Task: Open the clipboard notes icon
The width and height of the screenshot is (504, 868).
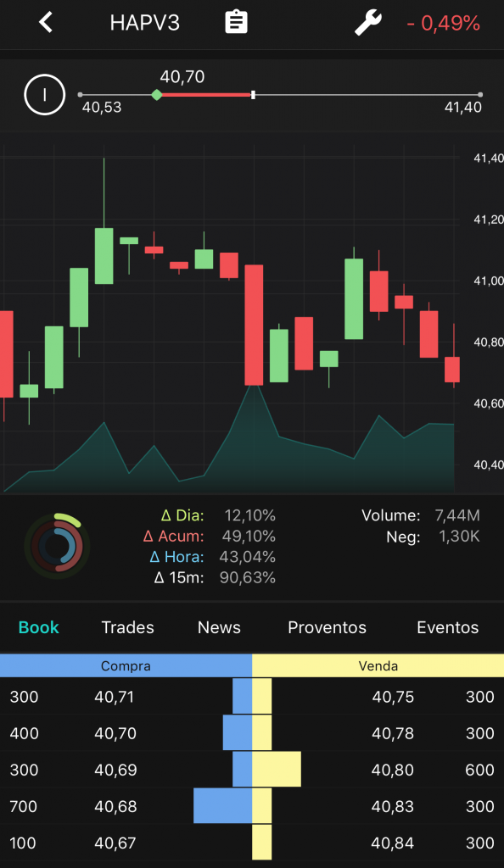Action: pyautogui.click(x=236, y=23)
